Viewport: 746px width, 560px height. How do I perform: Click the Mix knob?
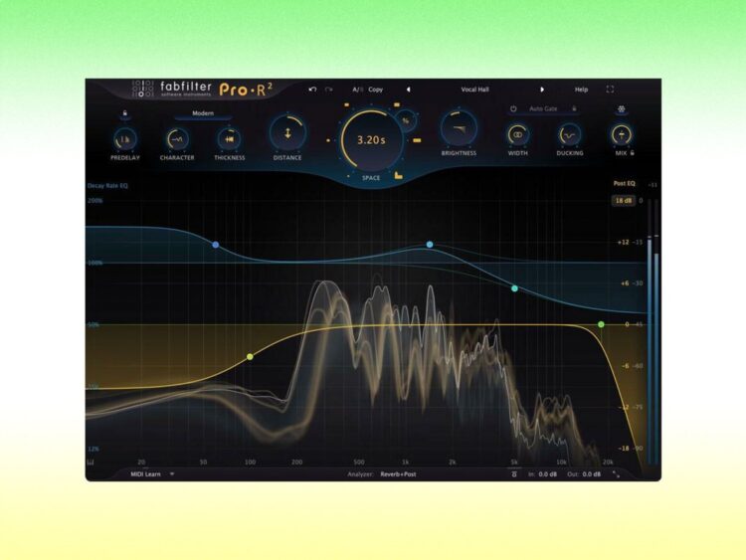[x=621, y=135]
